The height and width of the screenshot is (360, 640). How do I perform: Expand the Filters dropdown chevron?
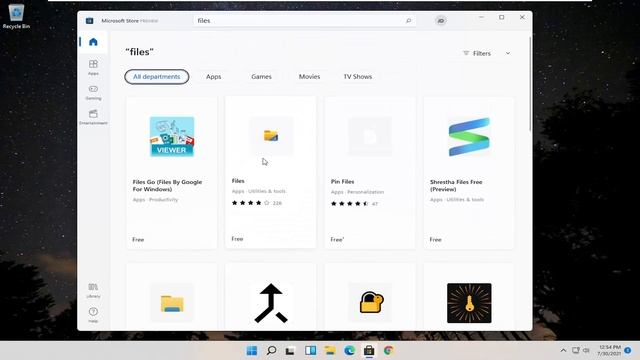pos(508,53)
